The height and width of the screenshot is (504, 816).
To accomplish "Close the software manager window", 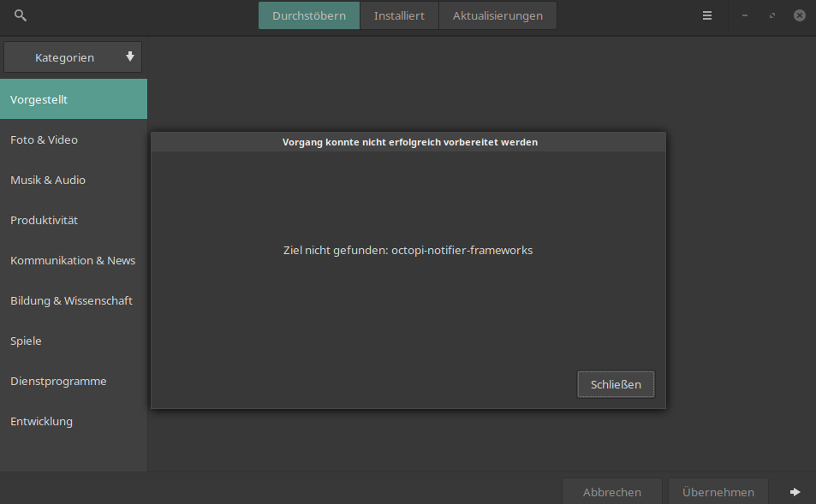I will click(800, 15).
